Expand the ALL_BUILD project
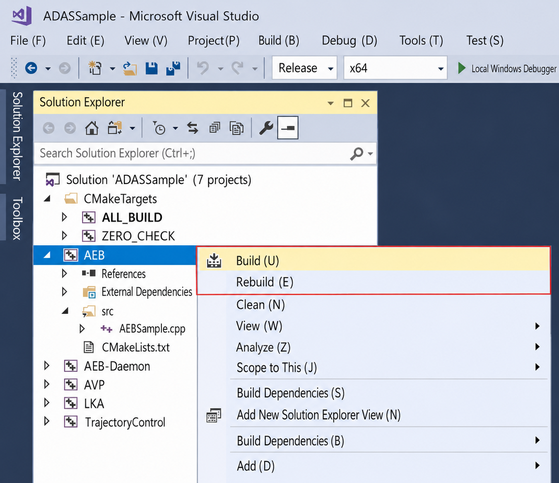Screen dimensions: 559x483 tap(64, 217)
